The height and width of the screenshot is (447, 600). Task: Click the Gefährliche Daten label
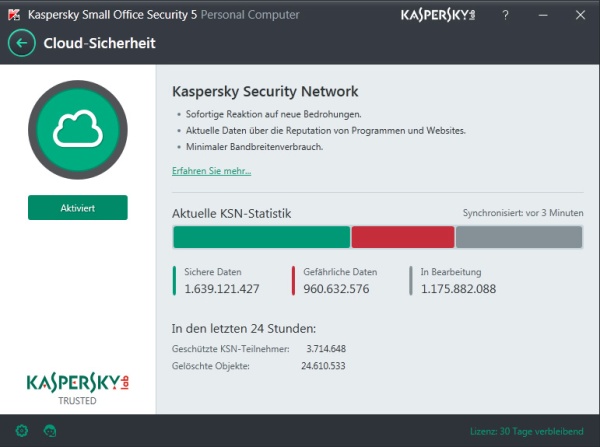[340, 272]
